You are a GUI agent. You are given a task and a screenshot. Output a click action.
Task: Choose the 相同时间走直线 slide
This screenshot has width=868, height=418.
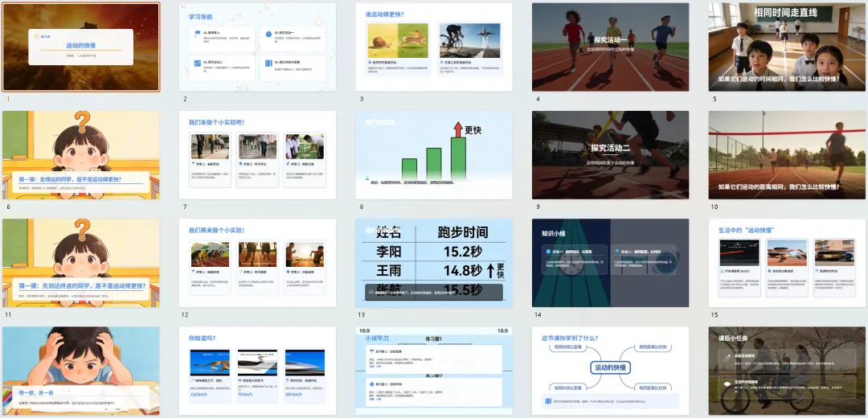coord(787,47)
